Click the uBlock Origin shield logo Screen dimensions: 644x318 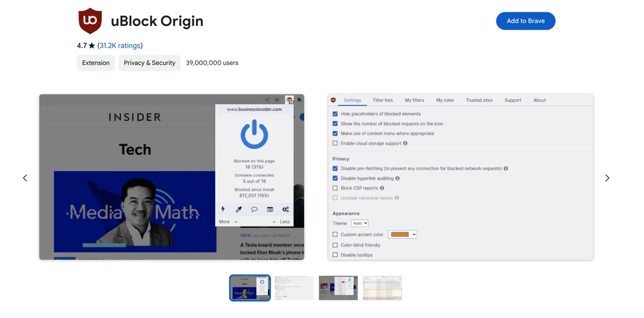click(x=90, y=21)
